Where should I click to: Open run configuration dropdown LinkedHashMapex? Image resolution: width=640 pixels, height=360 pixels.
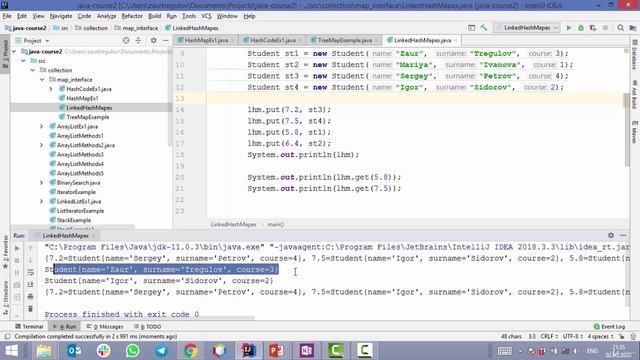[x=527, y=28]
